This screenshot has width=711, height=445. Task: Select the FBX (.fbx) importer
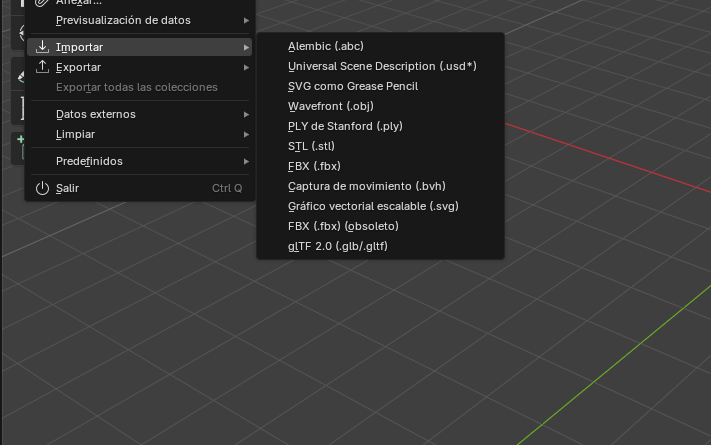[x=380, y=166]
